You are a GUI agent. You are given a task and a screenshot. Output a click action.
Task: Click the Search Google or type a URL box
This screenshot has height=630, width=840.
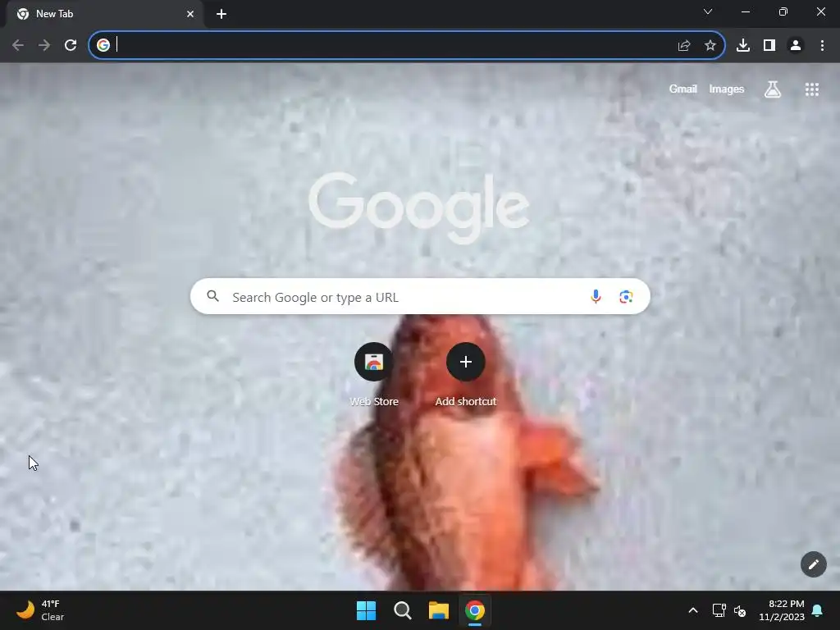[x=420, y=296]
